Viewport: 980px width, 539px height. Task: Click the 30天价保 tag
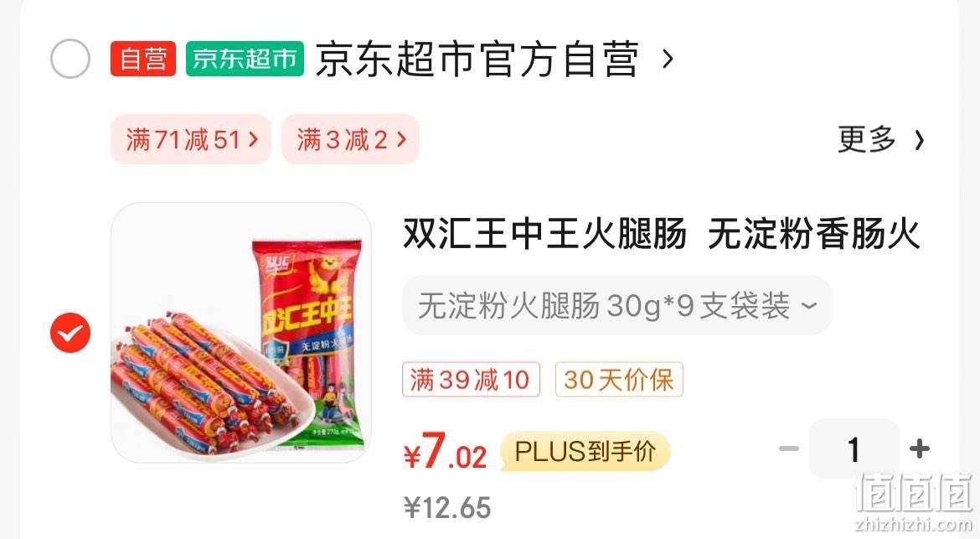coord(619,380)
